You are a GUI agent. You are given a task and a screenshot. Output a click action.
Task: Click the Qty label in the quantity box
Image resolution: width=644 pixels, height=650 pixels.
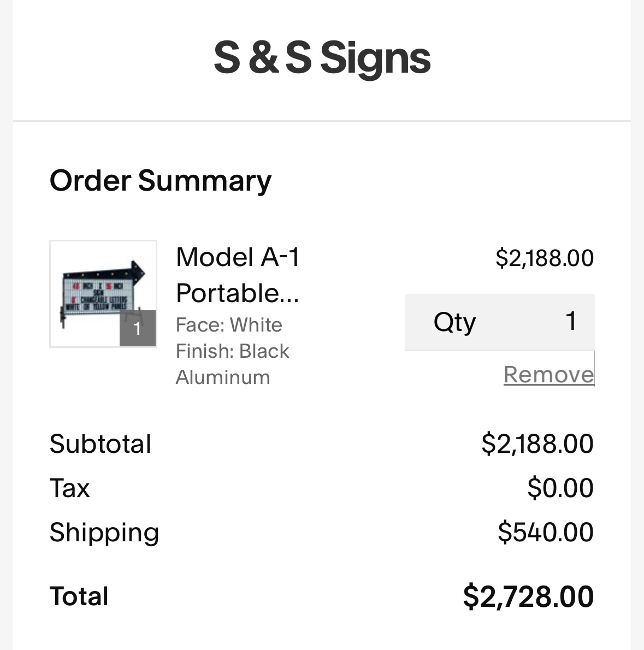click(x=454, y=322)
